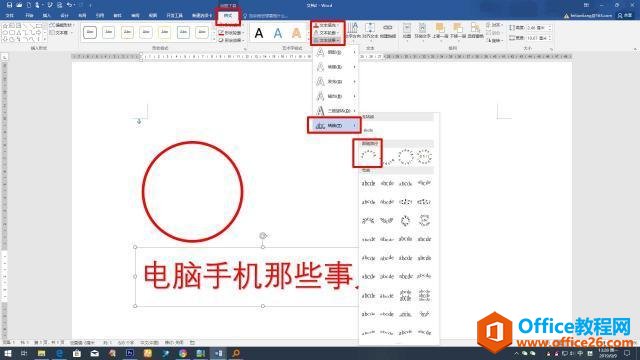Open the Edit Shape (编辑形状) dropdown
The height and width of the screenshot is (360, 640).
pos(61,25)
